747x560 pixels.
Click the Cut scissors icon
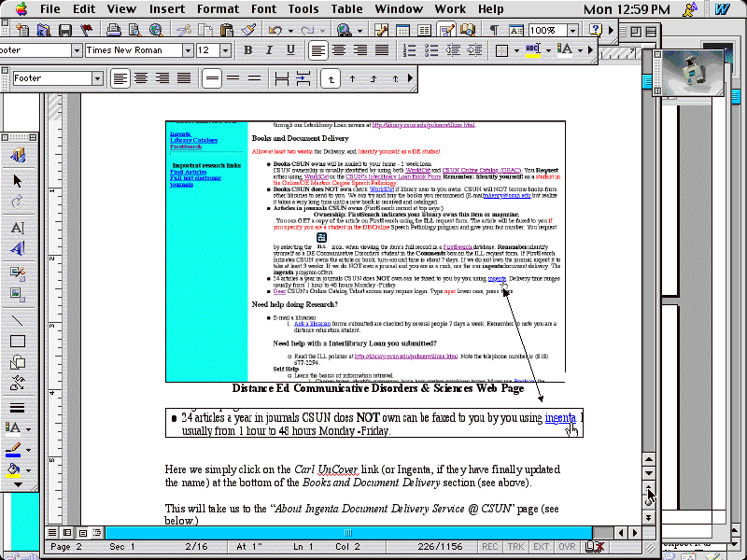(x=183, y=31)
